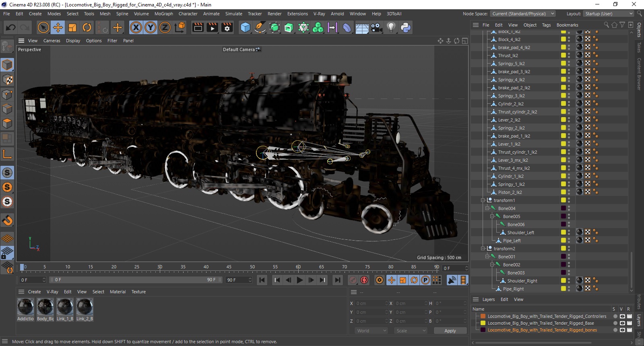Go to End of timeline
This screenshot has height=346, width=644.
pos(338,280)
